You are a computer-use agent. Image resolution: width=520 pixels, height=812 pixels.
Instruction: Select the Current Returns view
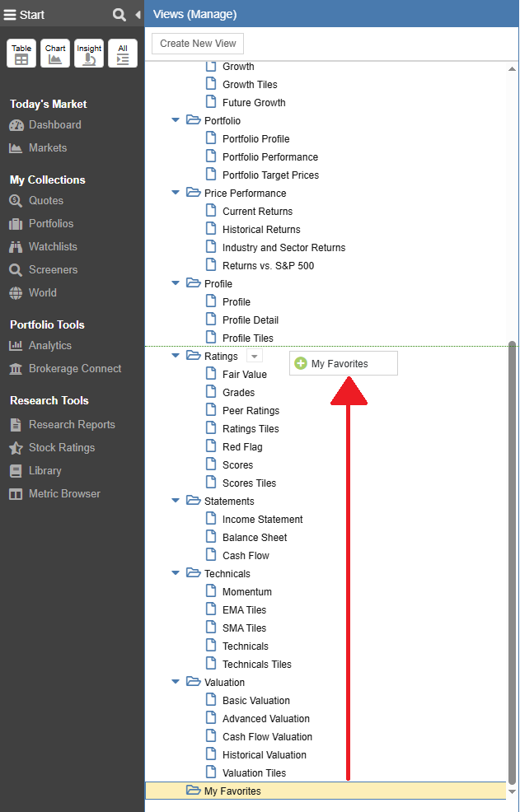coord(258,212)
